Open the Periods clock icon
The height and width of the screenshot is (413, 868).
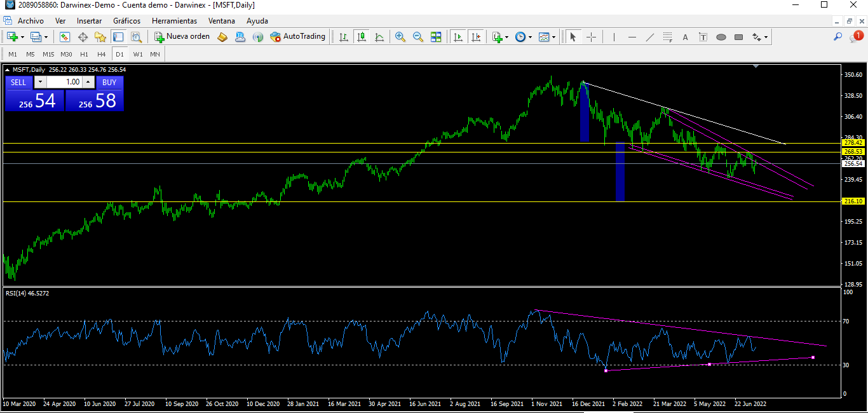[x=520, y=37]
